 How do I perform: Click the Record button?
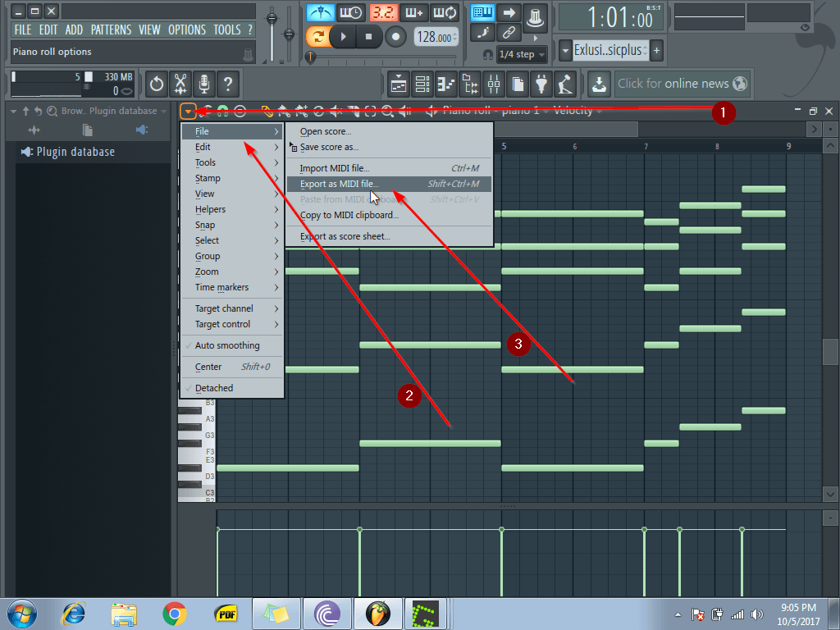(396, 36)
